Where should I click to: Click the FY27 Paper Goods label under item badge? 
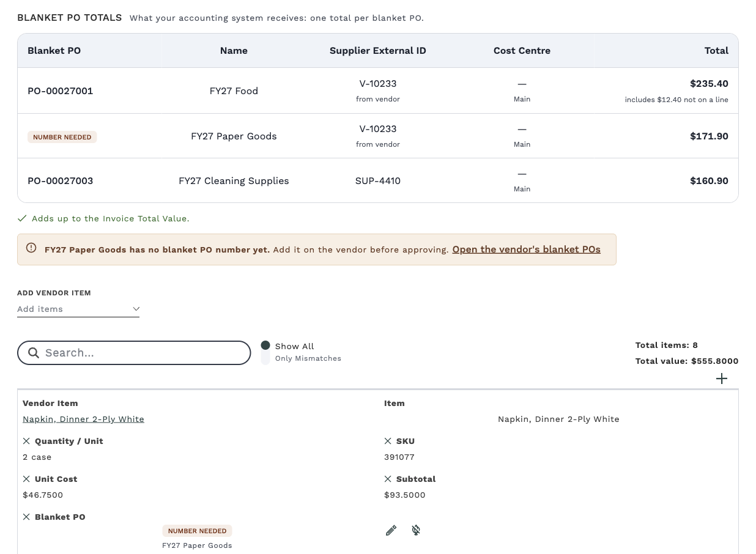coord(197,545)
